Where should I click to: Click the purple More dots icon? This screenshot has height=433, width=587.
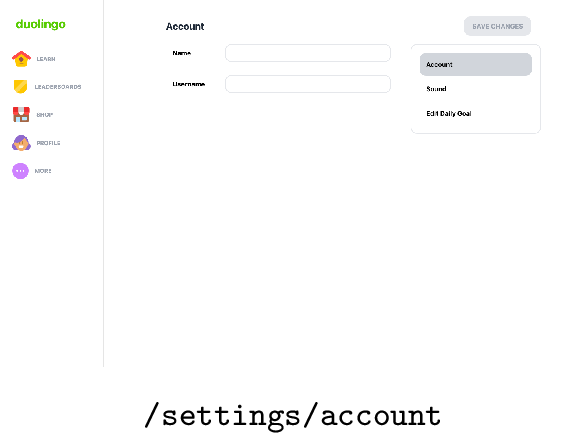(x=21, y=171)
